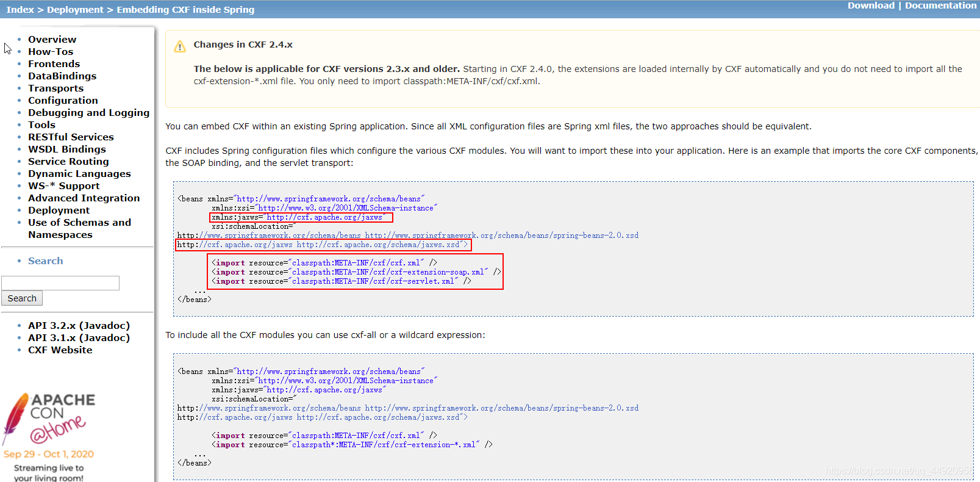Open Use of Schemas and Namespaces link
980x482 pixels.
[79, 229]
